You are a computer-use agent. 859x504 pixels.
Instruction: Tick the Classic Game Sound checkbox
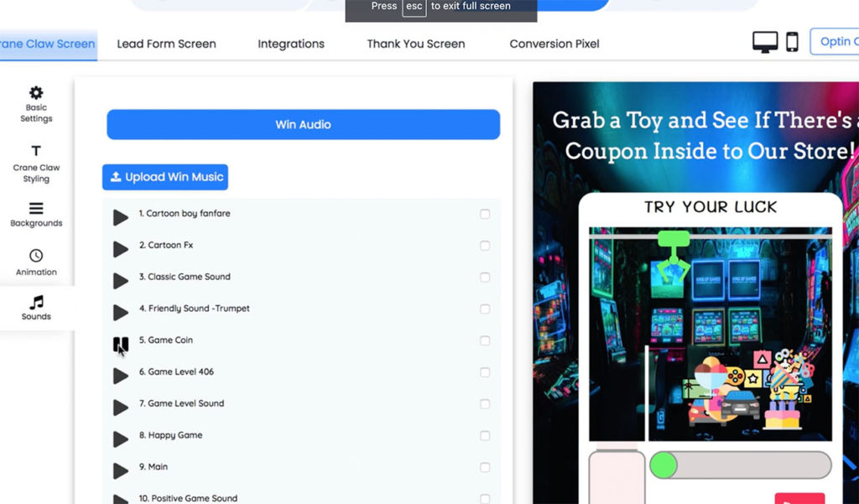(485, 278)
